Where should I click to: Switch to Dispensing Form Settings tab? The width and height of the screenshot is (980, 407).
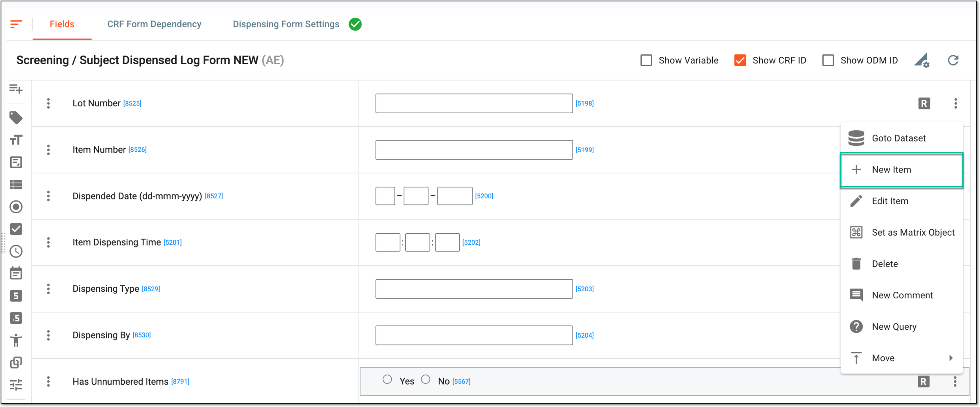[286, 24]
